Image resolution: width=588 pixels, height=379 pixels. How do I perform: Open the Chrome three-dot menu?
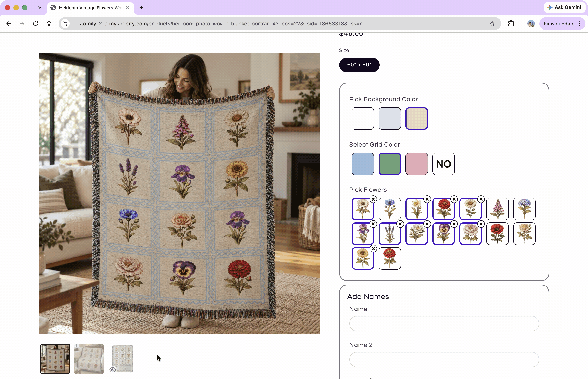click(579, 24)
